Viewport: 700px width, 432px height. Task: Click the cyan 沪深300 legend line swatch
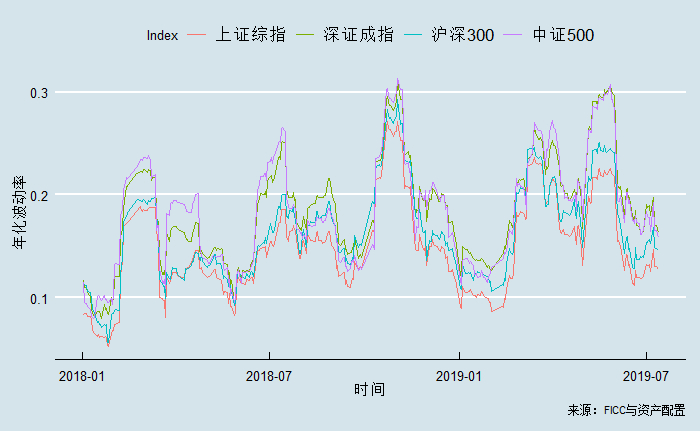coord(413,35)
